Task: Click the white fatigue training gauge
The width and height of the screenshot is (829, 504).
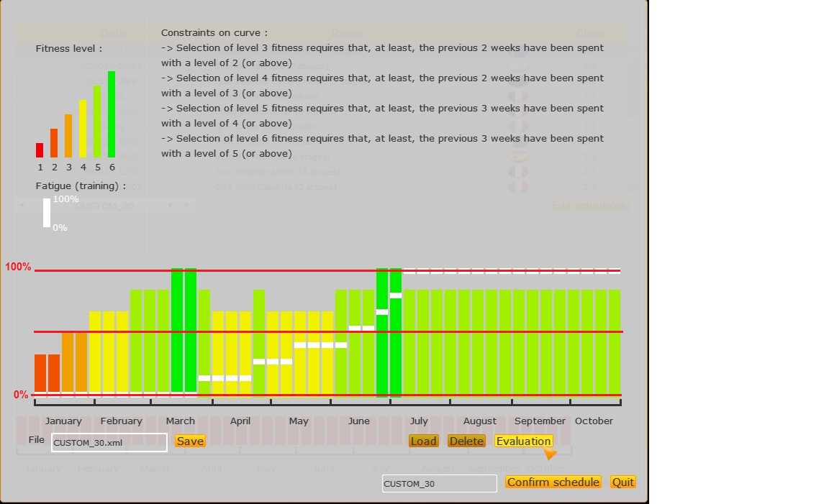Action: coord(47,213)
